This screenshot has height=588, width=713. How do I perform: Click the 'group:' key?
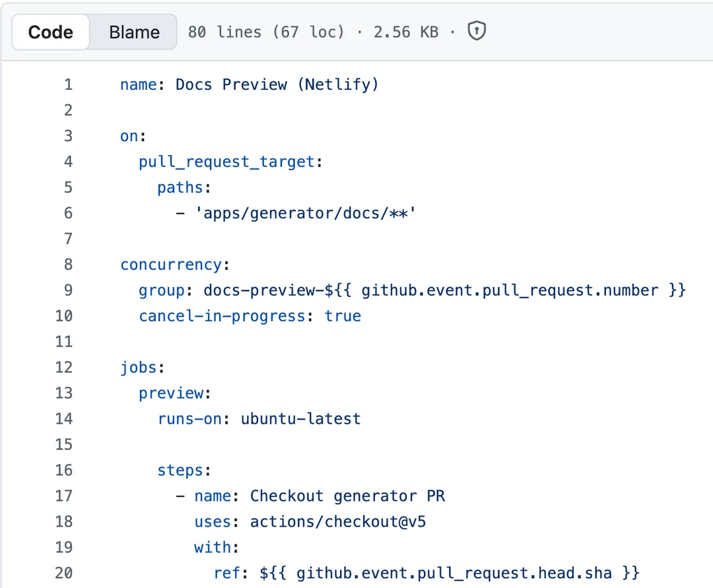tap(166, 290)
